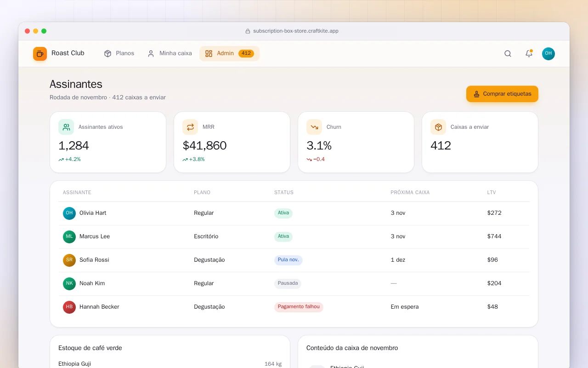Open the Admin tab with 412 badge
This screenshot has width=588, height=368.
(229, 53)
